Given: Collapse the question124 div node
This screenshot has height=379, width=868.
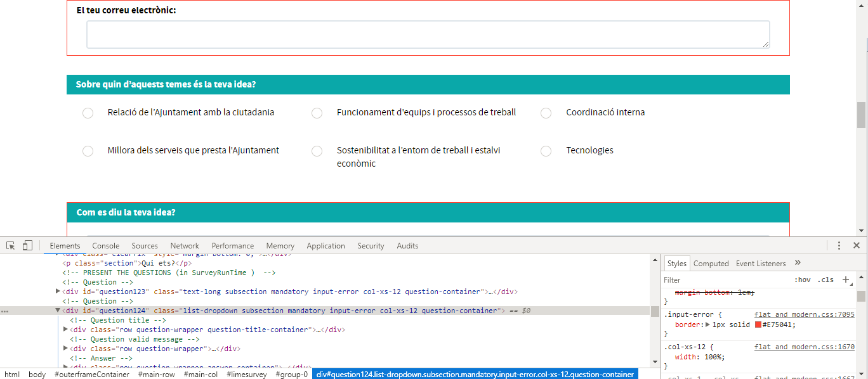Looking at the screenshot, I should (58, 311).
